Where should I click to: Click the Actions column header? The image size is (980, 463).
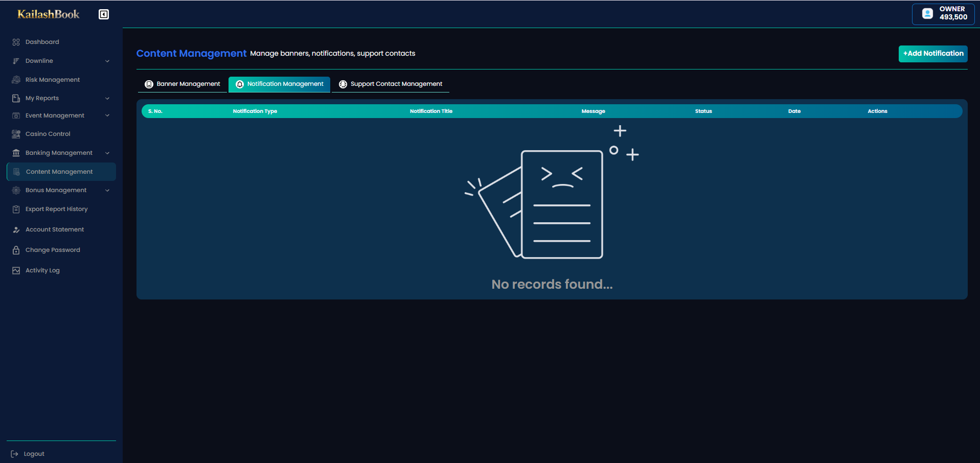(877, 111)
